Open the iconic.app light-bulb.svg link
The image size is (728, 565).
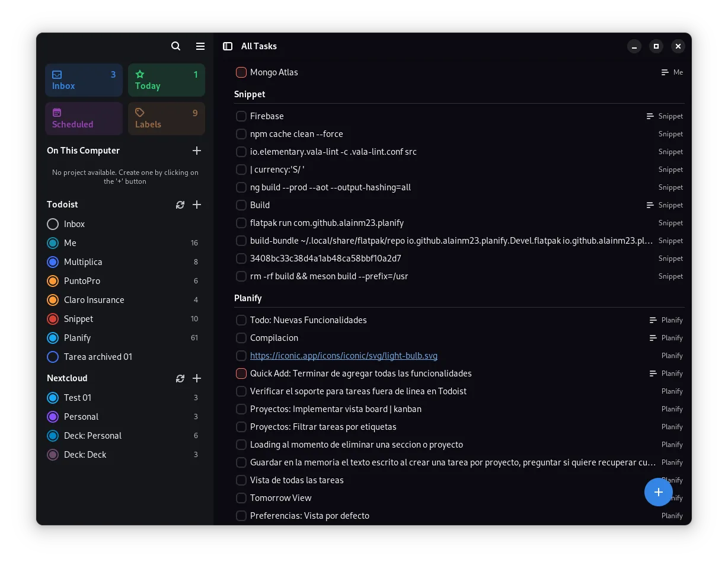pos(343,356)
